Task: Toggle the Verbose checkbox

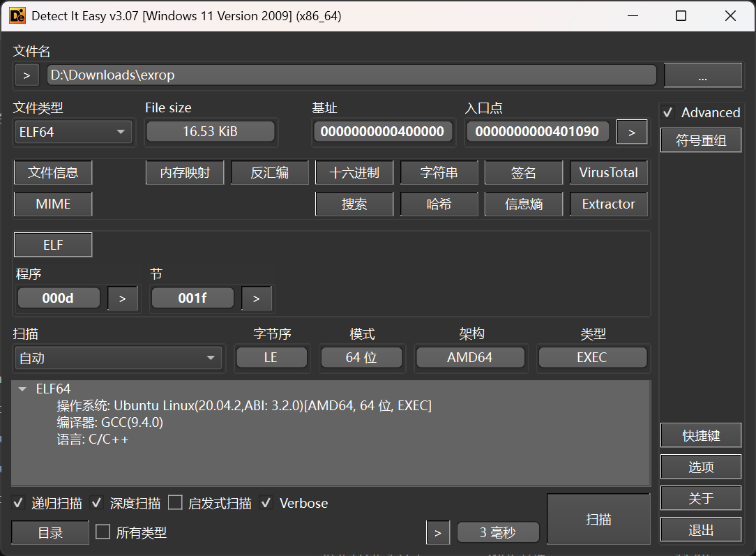Action: pos(266,503)
